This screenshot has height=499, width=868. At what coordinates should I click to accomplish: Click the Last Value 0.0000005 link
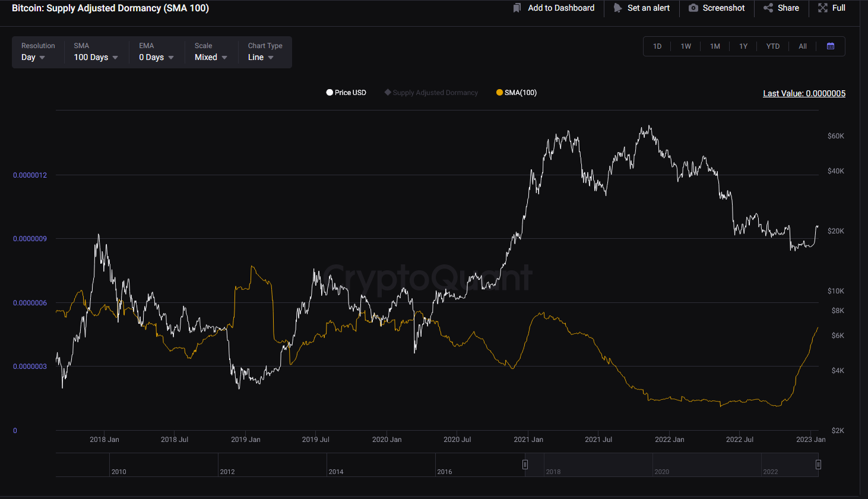804,93
